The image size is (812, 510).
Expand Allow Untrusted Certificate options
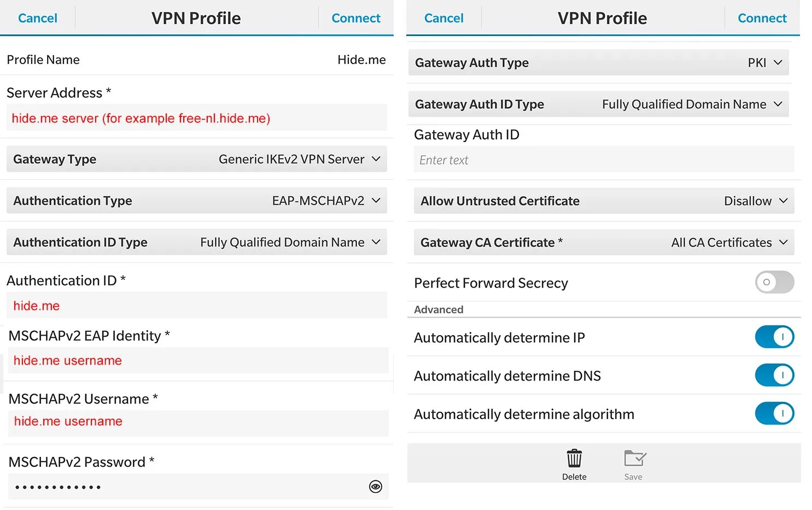coord(604,201)
